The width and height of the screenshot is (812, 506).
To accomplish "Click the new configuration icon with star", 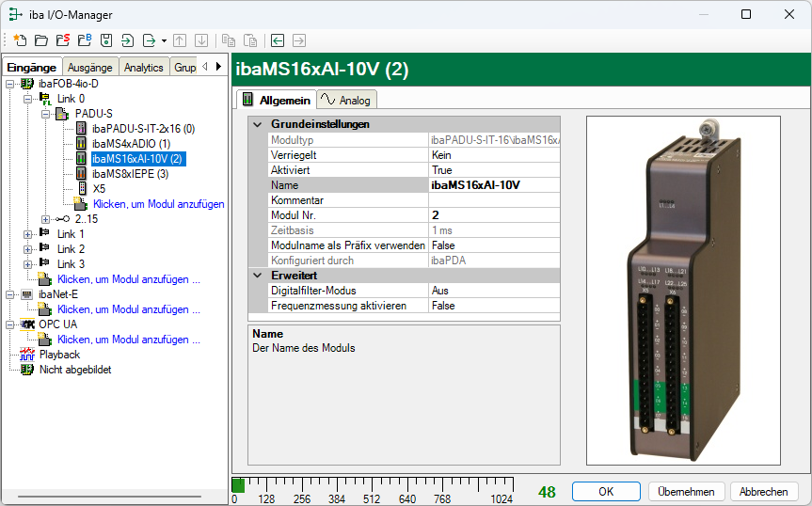I will (20, 40).
